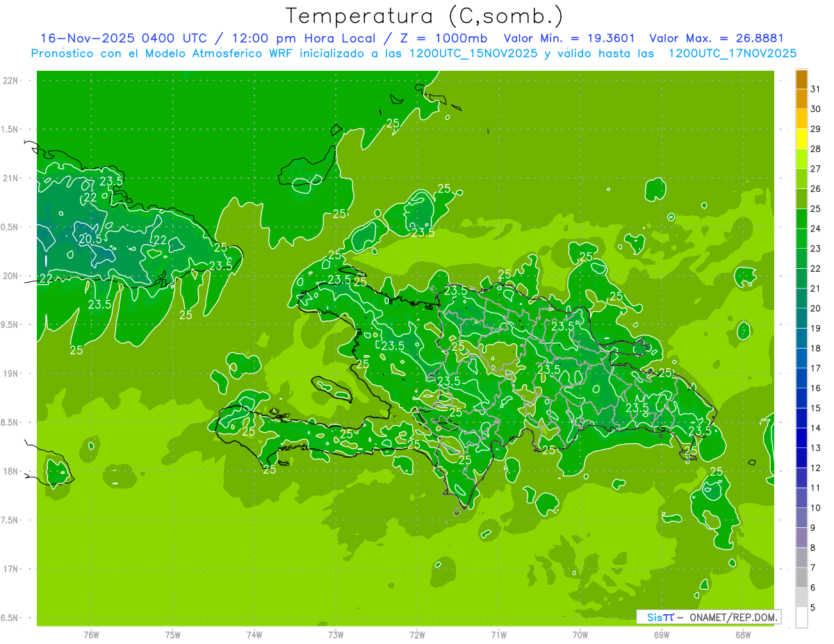Pick the purple swatch between 8 and 9

click(801, 538)
